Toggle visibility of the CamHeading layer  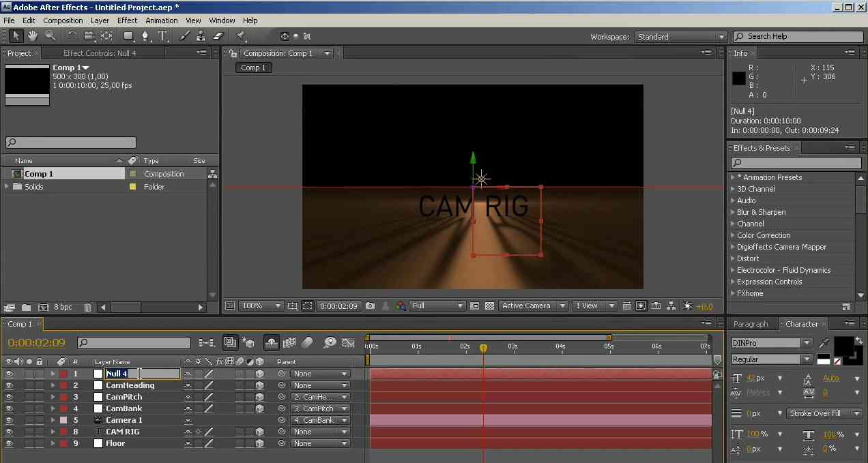click(x=9, y=385)
